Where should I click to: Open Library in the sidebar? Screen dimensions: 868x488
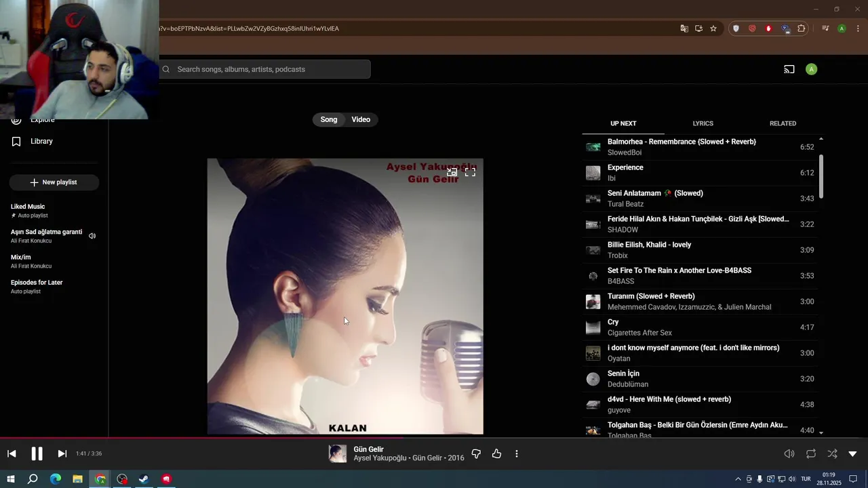pos(41,141)
